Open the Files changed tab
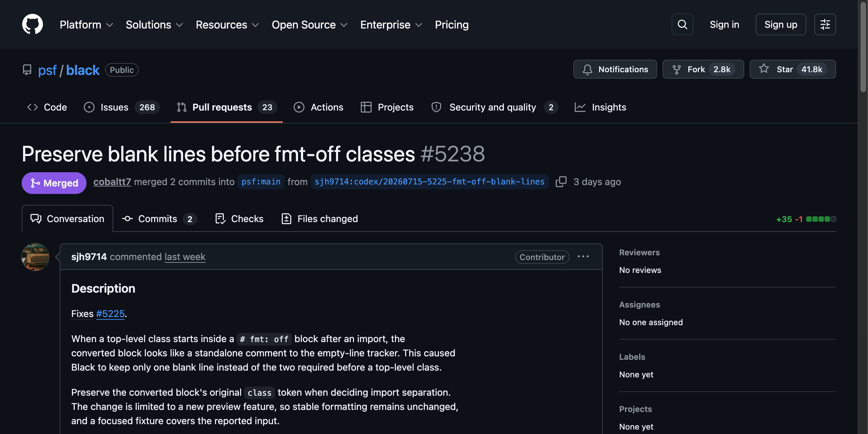Viewport: 868px width, 434px height. (320, 219)
